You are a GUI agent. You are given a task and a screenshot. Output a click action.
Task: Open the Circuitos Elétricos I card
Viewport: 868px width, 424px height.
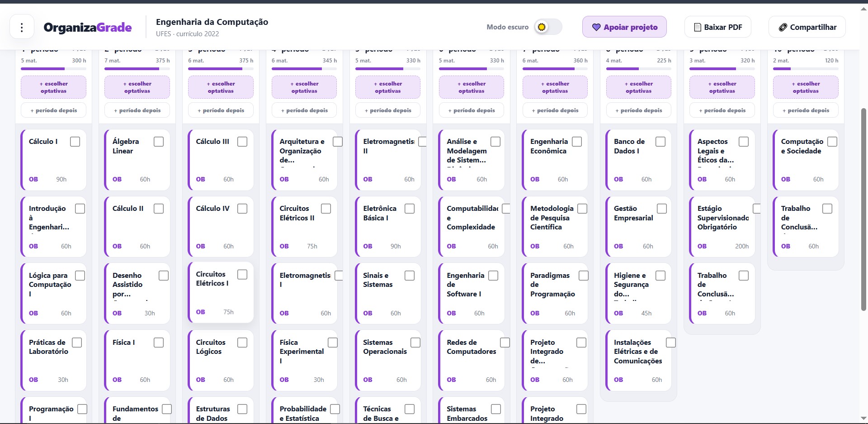point(221,292)
